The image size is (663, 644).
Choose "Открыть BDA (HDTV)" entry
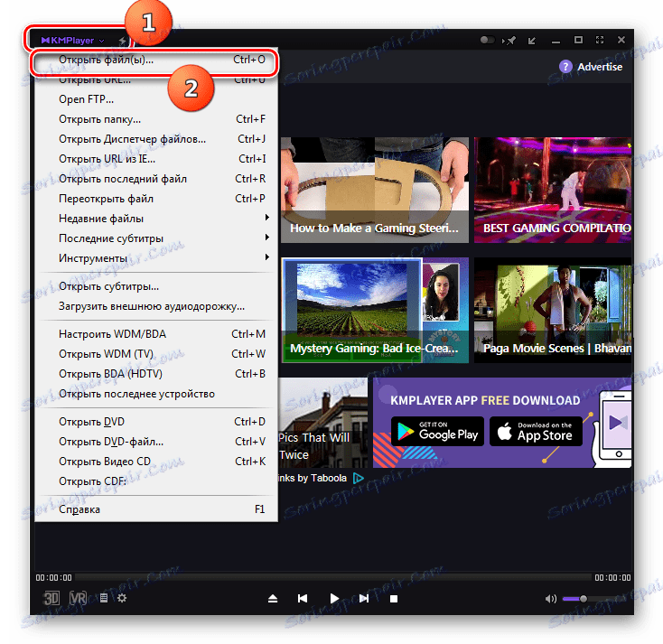point(155,374)
